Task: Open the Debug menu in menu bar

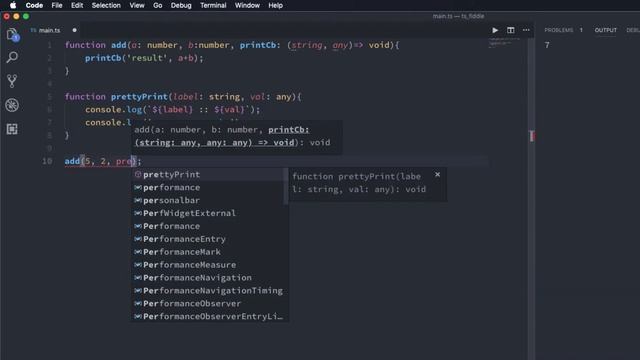Action: [x=181, y=5]
